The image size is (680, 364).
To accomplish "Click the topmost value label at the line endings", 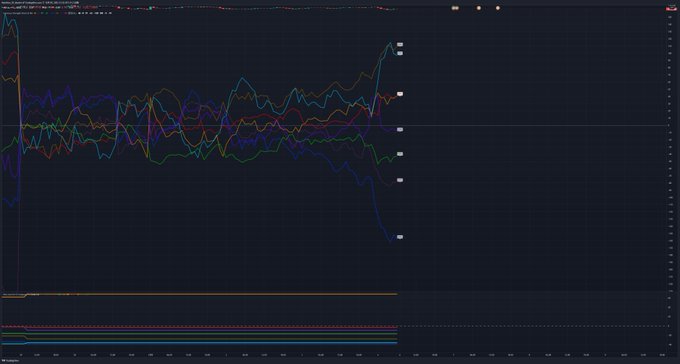I will click(x=399, y=44).
